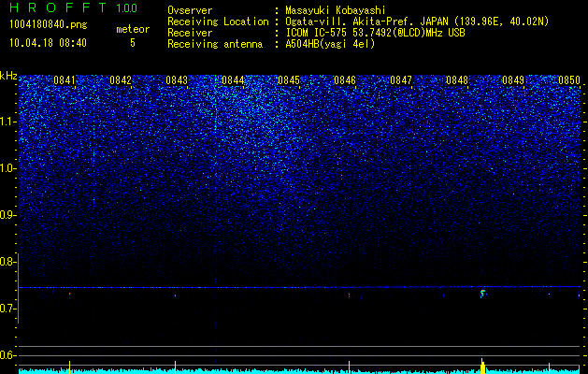588x374 pixels.
Task: Click the 0850 time label
Action: point(569,80)
